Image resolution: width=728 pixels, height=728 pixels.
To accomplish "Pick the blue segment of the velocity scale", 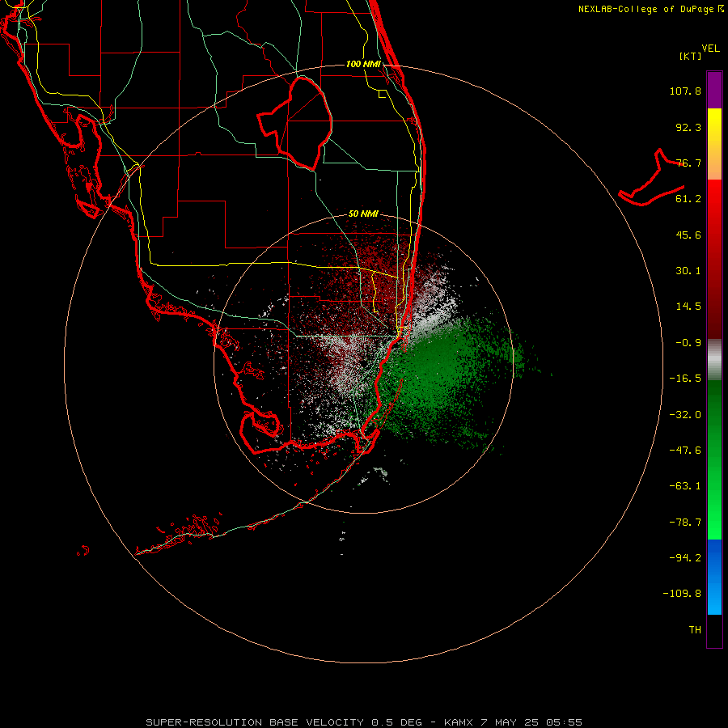I will tap(714, 577).
